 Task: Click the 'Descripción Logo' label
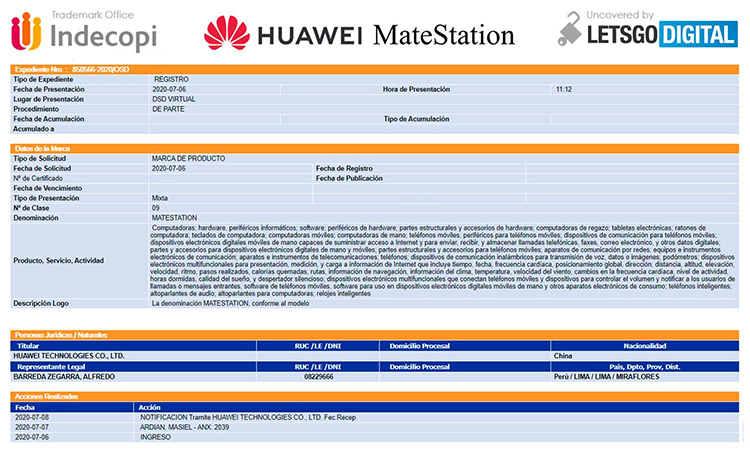click(41, 303)
